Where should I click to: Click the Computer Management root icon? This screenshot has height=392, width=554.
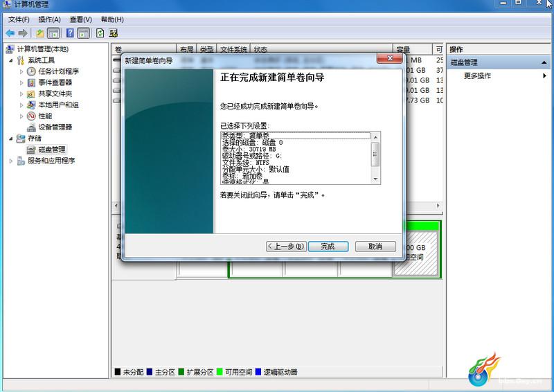pos(10,49)
